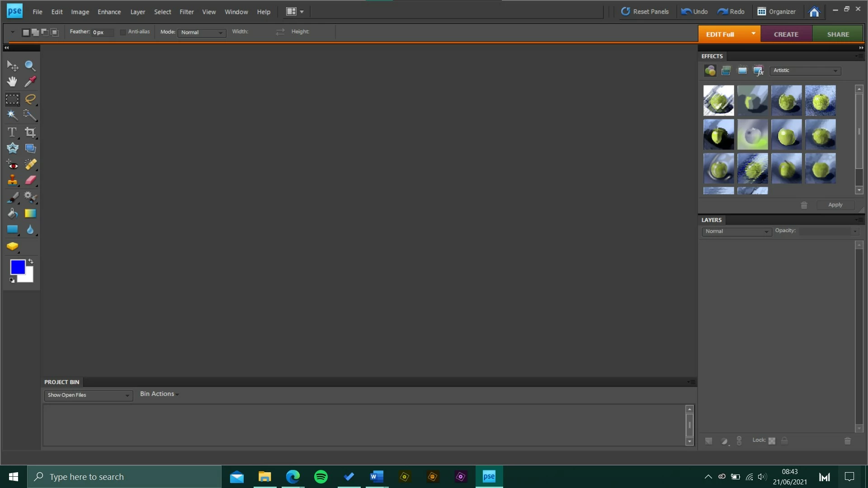Select the Horizontal Type tool

[12, 132]
